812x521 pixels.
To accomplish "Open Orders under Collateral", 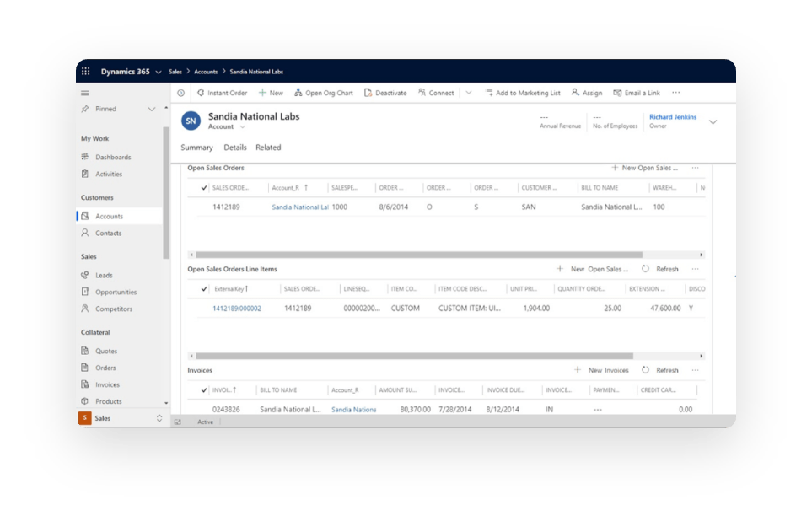I will 105,368.
